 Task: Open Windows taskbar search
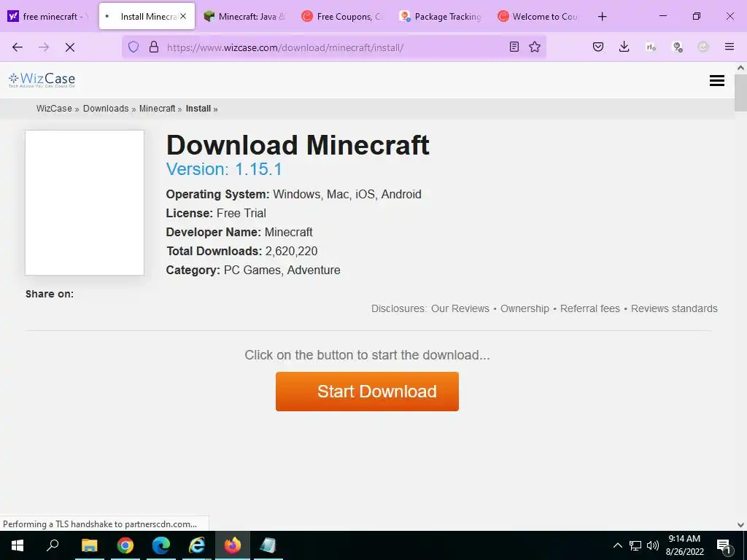[53, 545]
